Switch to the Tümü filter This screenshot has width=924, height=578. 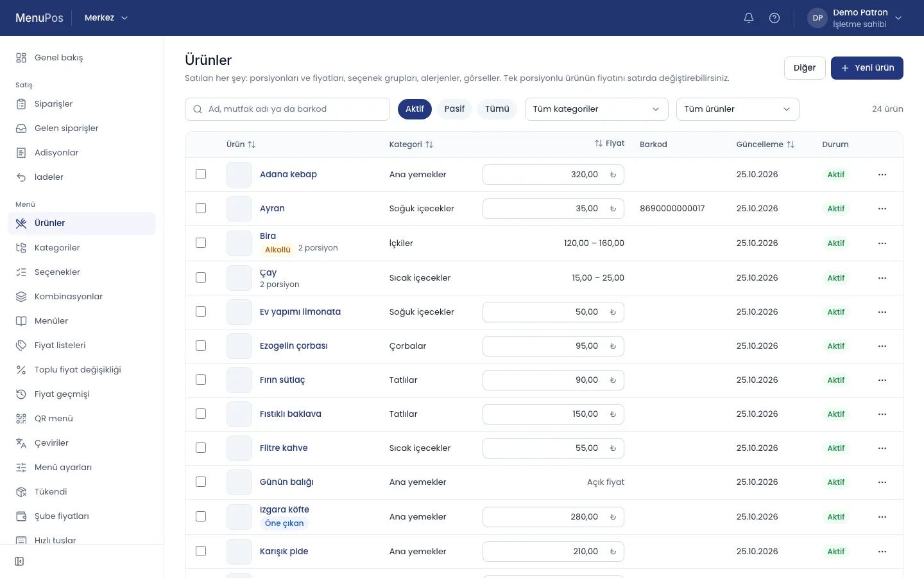click(497, 109)
